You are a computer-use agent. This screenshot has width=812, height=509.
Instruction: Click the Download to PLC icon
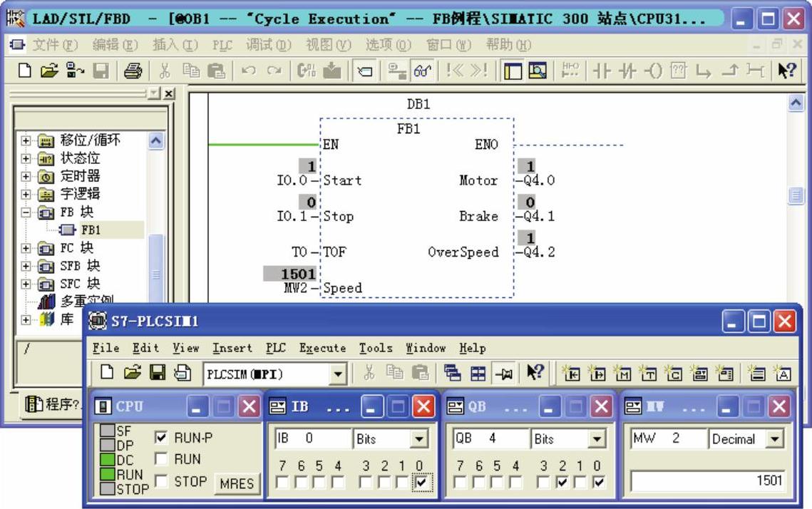tap(332, 70)
